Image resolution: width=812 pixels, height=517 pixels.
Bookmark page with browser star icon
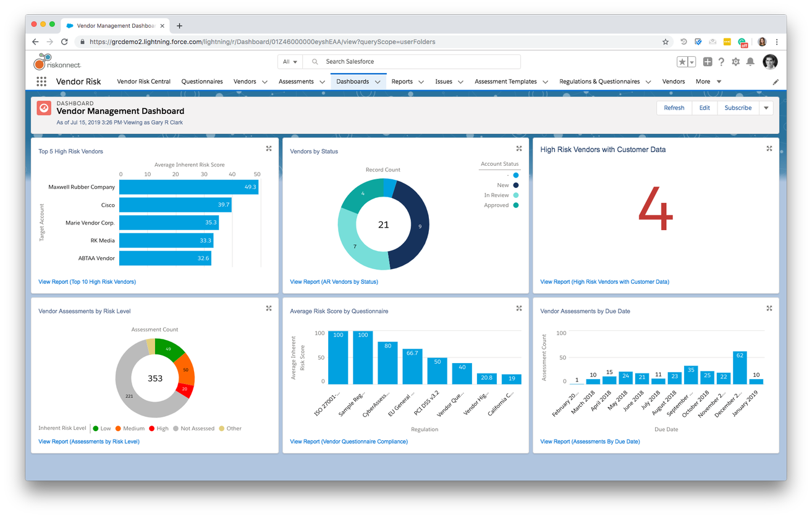(x=666, y=42)
